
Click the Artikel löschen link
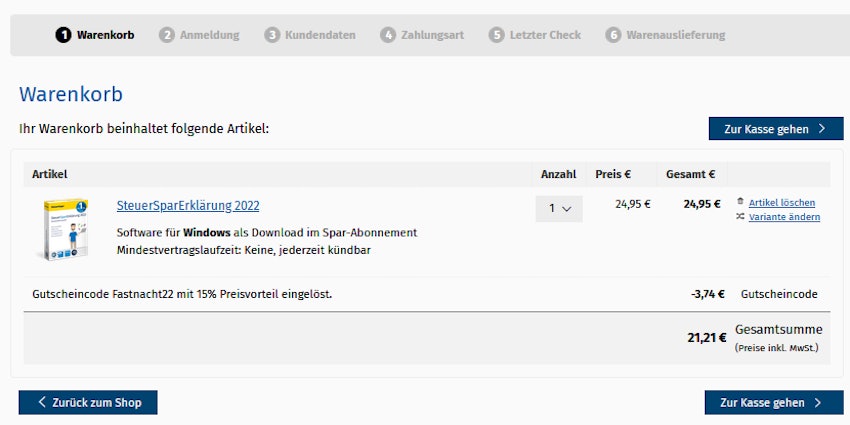coord(782,203)
